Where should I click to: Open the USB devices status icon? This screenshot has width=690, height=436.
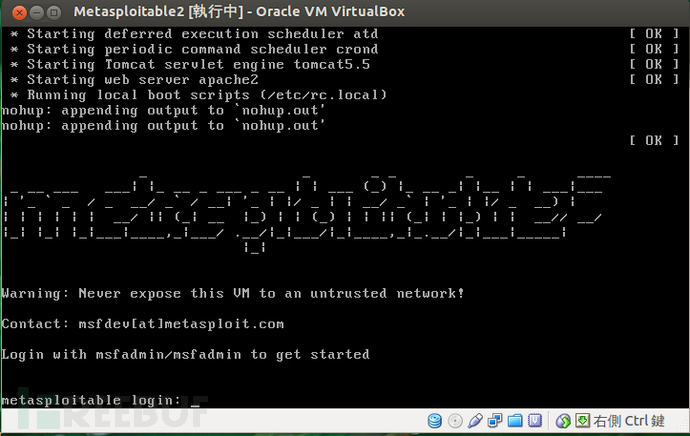tap(475, 421)
